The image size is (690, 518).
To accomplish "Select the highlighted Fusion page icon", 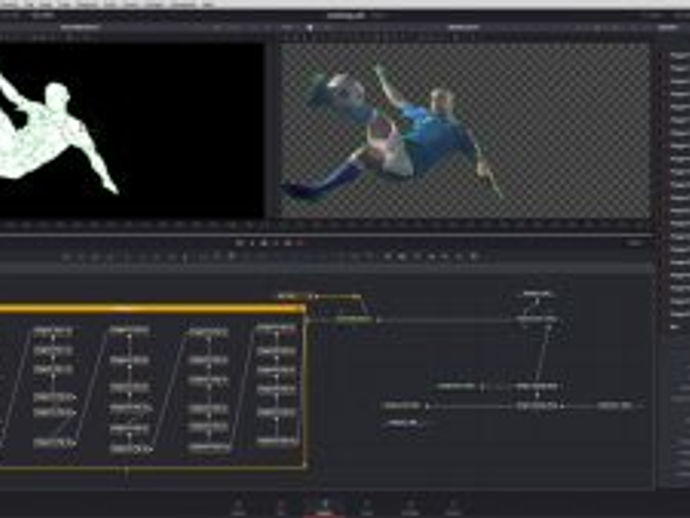I will click(324, 507).
